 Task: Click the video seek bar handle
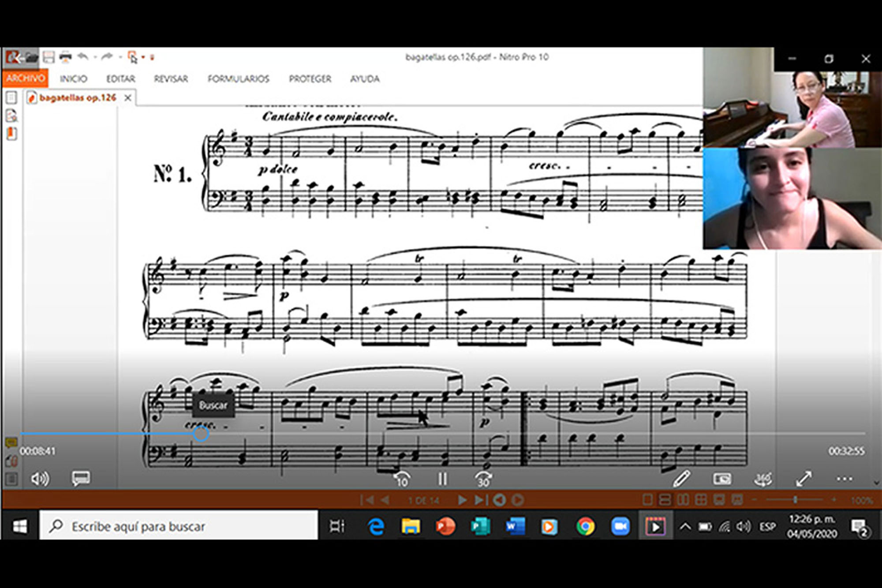coord(201,434)
